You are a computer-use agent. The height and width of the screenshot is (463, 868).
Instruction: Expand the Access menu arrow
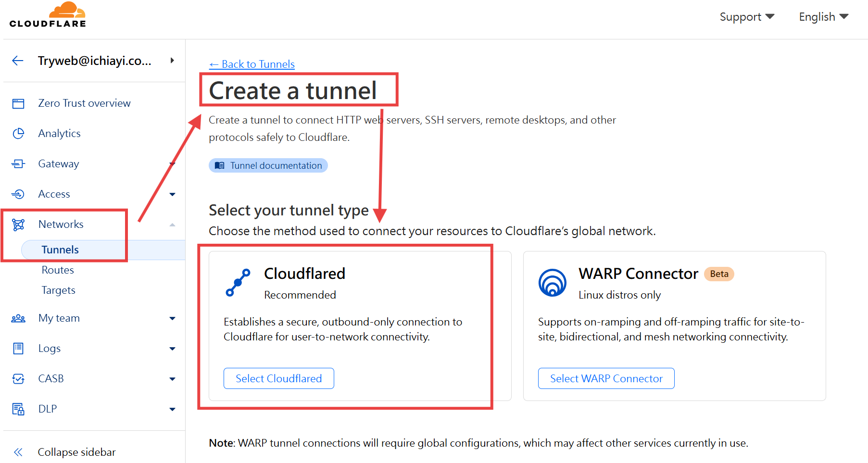pos(173,194)
